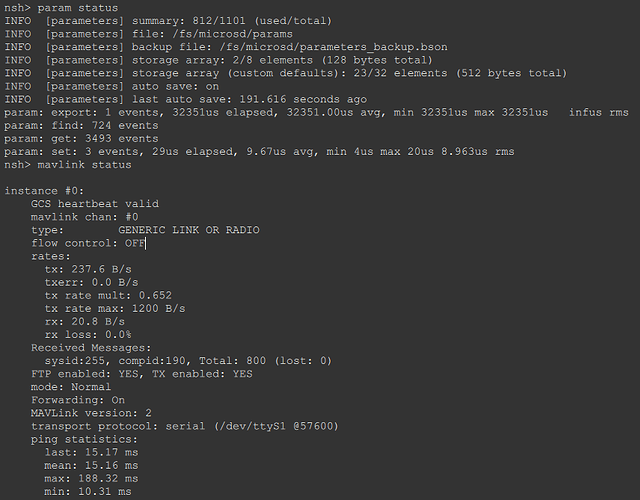This screenshot has width=640, height=500.
Task: Click the tx rate 237.6 B/s value
Action: 98,268
